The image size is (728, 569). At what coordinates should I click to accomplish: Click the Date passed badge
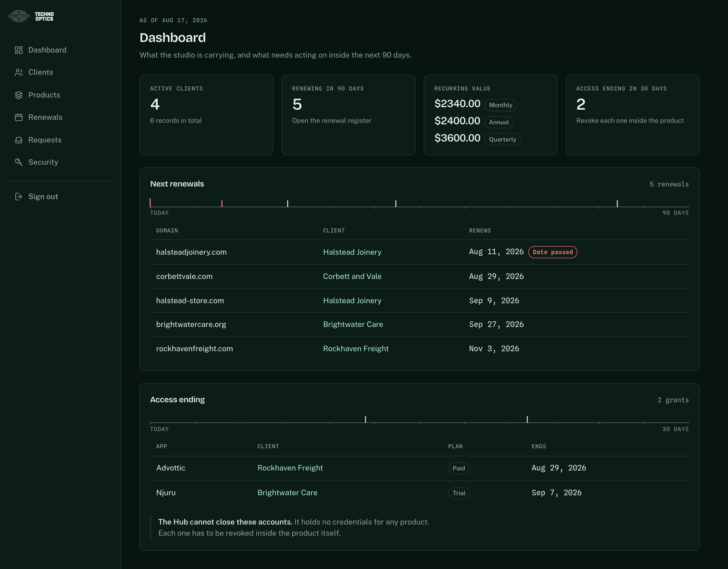(553, 252)
